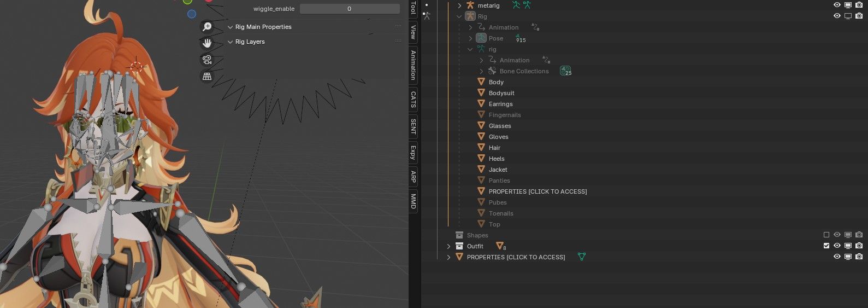Expand the metarig tree item
The width and height of the screenshot is (868, 308).
coord(459,5)
